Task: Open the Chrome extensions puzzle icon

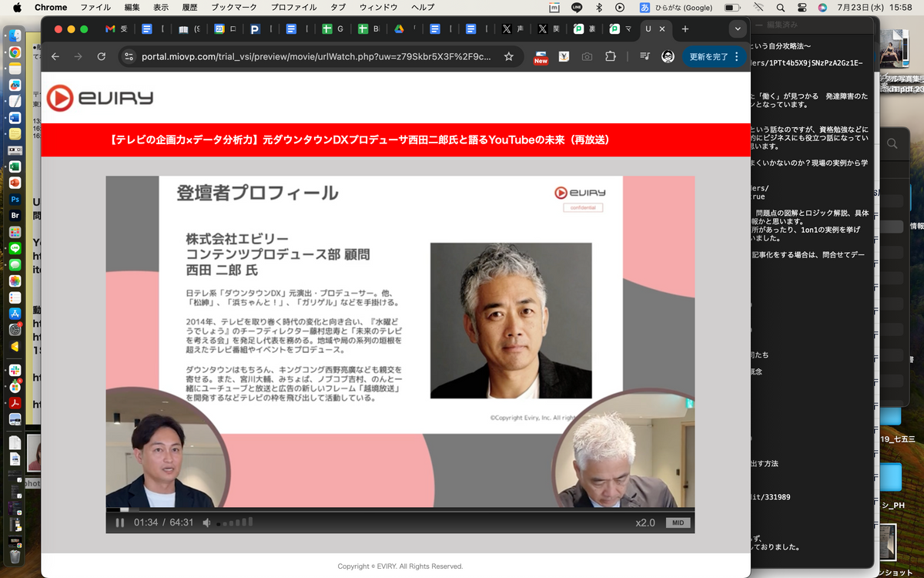Action: tap(611, 56)
